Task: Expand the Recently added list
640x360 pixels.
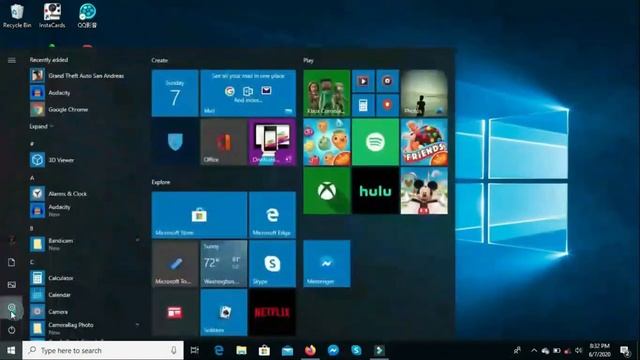Action: pyautogui.click(x=41, y=127)
